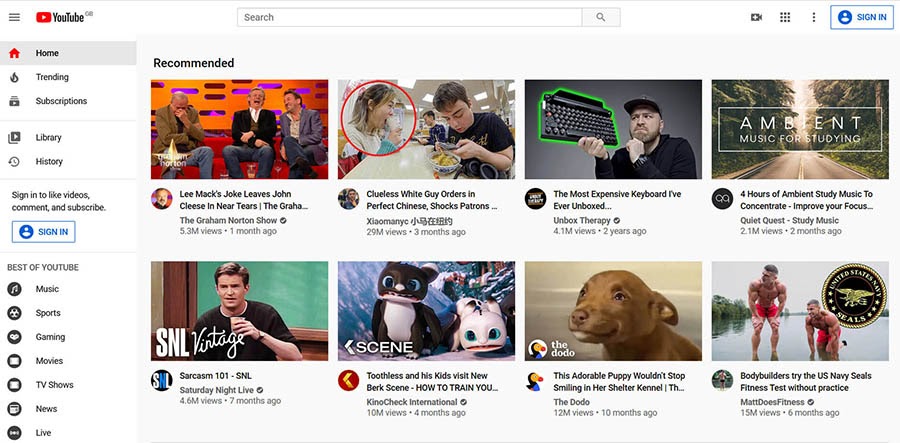
Task: Open the Bodybuilders try Navy Seals title
Action: coord(805,382)
